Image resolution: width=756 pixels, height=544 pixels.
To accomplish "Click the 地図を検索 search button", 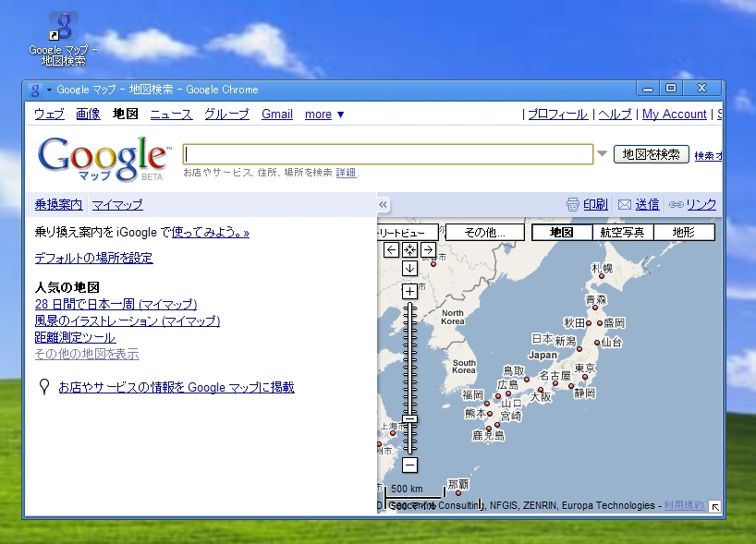I will (x=652, y=154).
